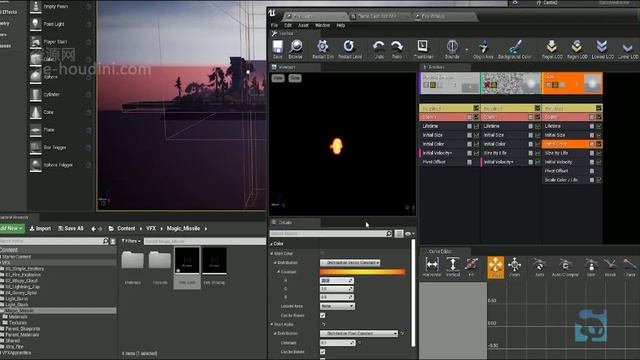Toggle first emitter Initial Color module checkbox
Screen dimensions: 640x360
click(x=469, y=144)
